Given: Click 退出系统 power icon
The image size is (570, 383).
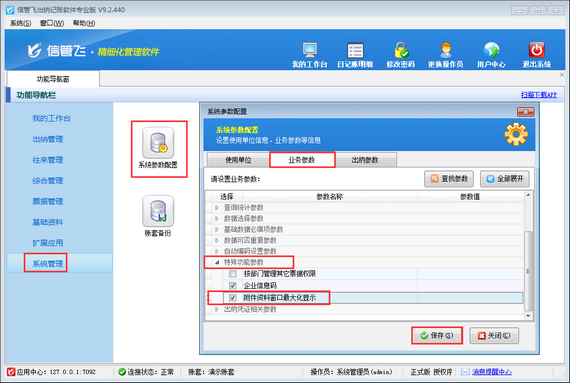Looking at the screenshot, I should (537, 51).
